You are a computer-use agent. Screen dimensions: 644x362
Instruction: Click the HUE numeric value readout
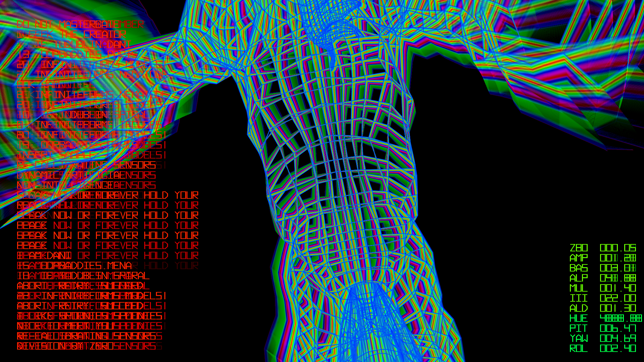(x=621, y=318)
